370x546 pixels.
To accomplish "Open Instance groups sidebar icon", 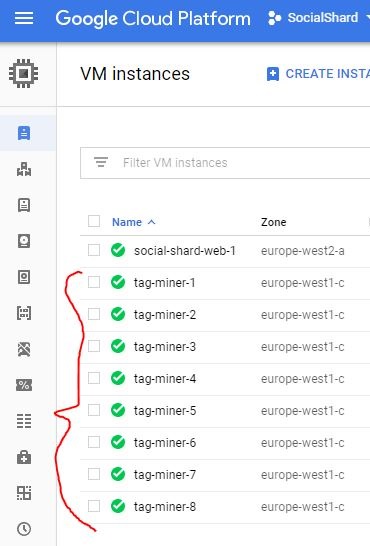I will (24, 169).
